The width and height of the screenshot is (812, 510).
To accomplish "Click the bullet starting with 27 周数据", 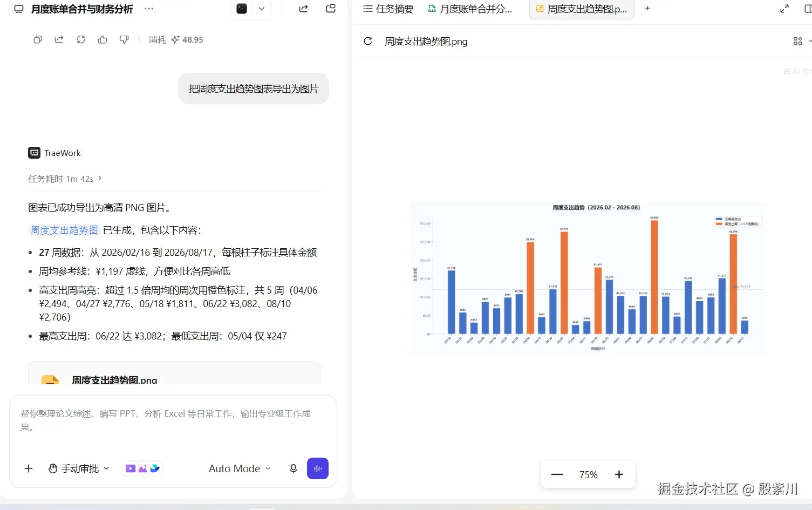I will pos(178,252).
